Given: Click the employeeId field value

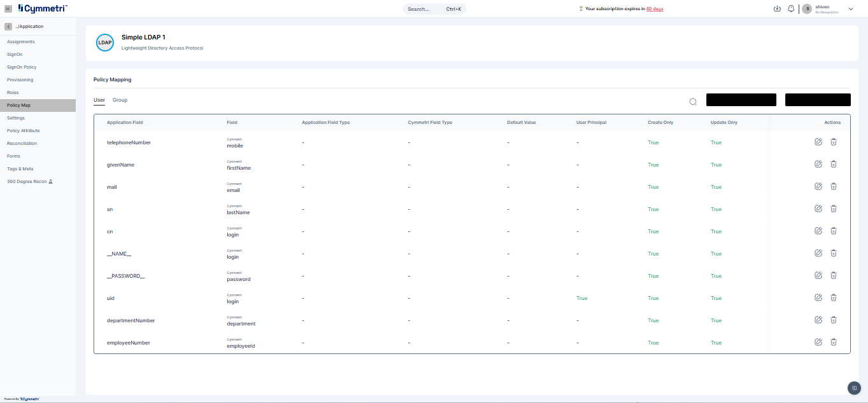Looking at the screenshot, I should click(x=241, y=346).
